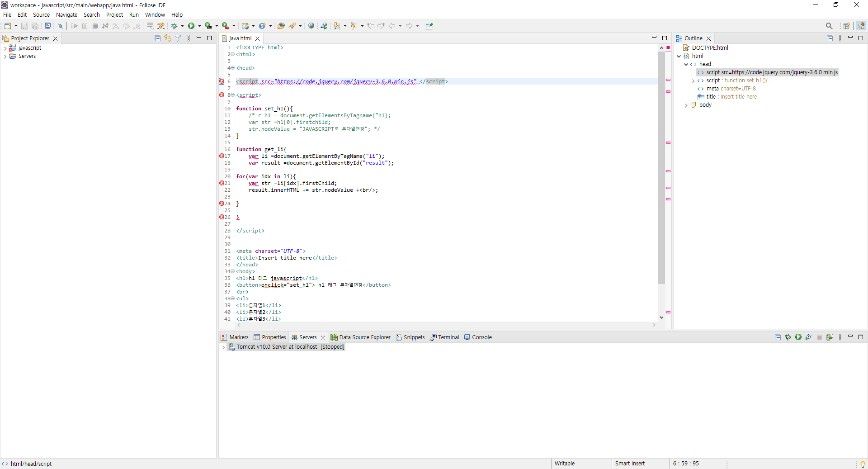Collapse the body fold at line 34
This screenshot has width=868, height=469.
coord(232,271)
